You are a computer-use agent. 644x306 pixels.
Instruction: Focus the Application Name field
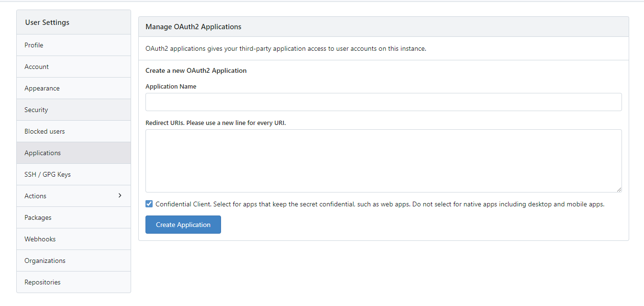click(383, 102)
